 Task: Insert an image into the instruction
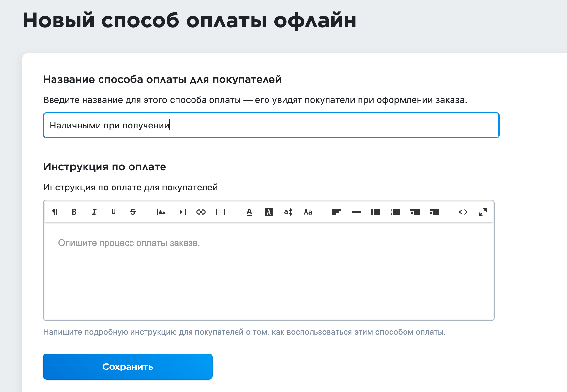[162, 212]
